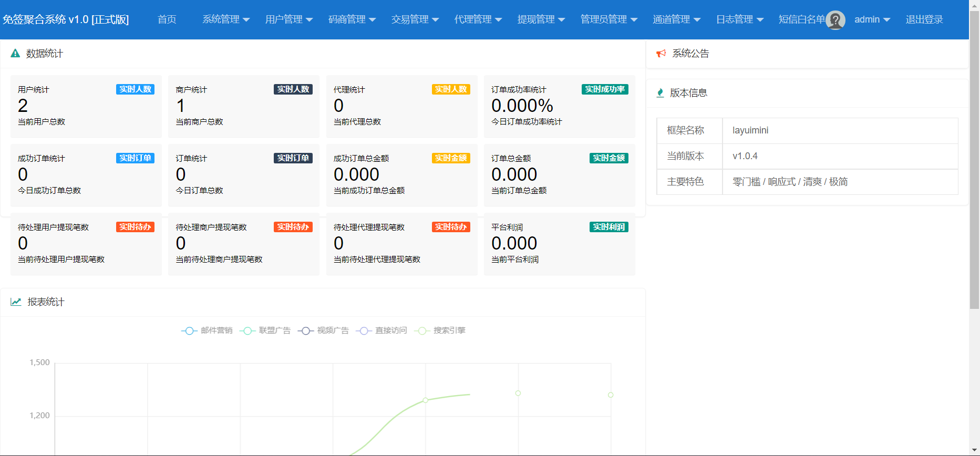Click the 实时待办 badge on 待处理商户提现笔数
The width and height of the screenshot is (980, 456).
(x=293, y=227)
